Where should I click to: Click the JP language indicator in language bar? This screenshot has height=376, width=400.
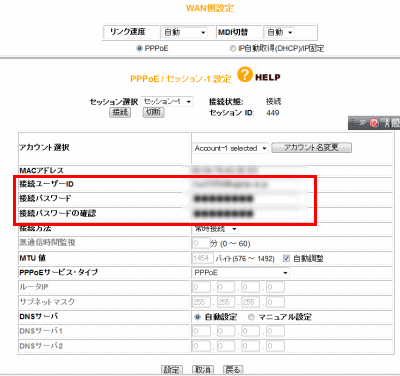362,123
